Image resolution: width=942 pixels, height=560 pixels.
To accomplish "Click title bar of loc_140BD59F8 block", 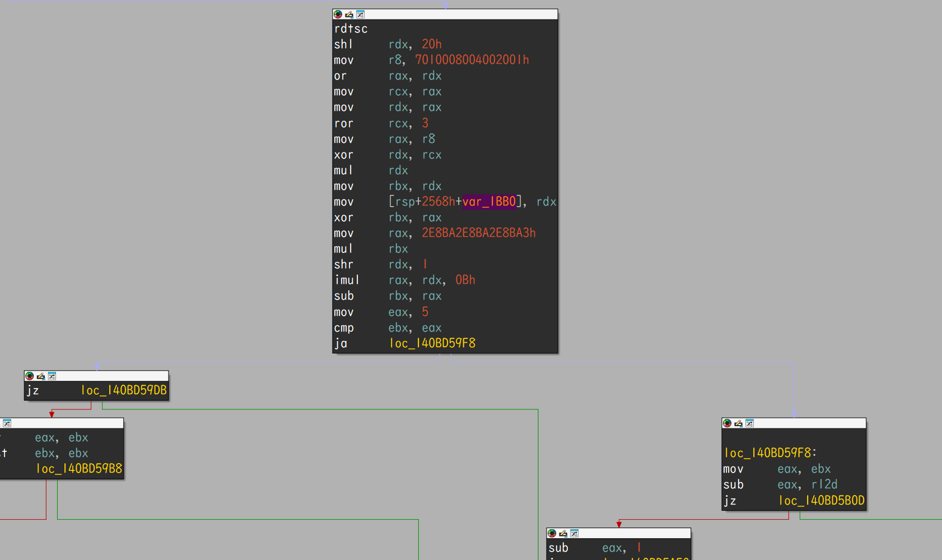I will click(x=794, y=423).
